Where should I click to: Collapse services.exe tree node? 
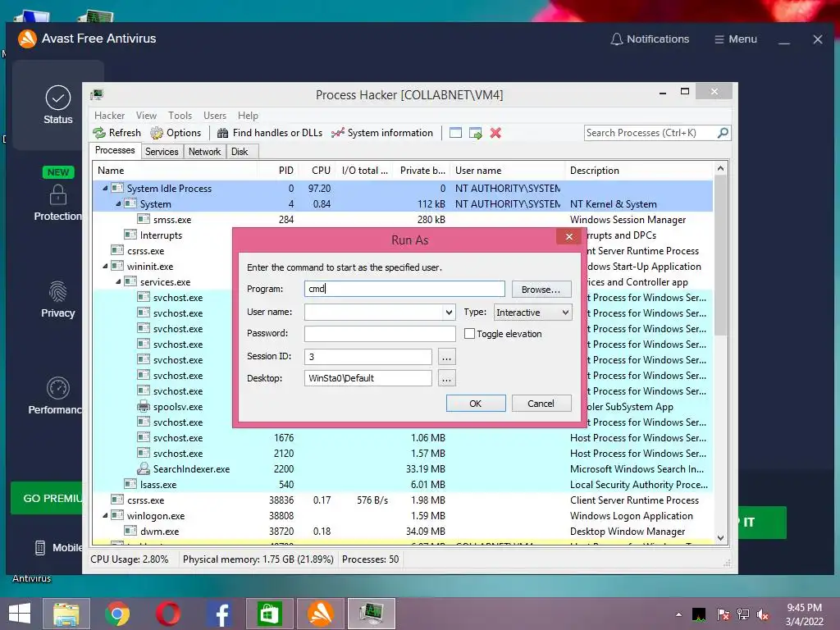[118, 281]
